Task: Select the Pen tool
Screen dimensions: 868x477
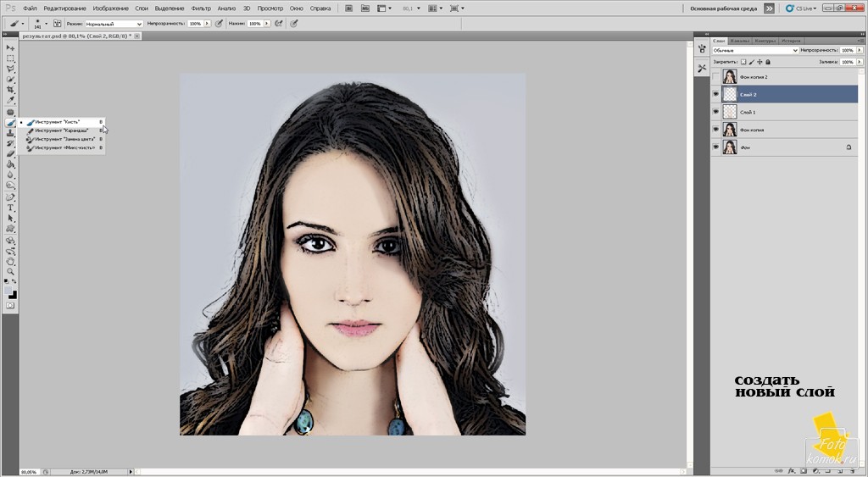Action: (x=11, y=197)
